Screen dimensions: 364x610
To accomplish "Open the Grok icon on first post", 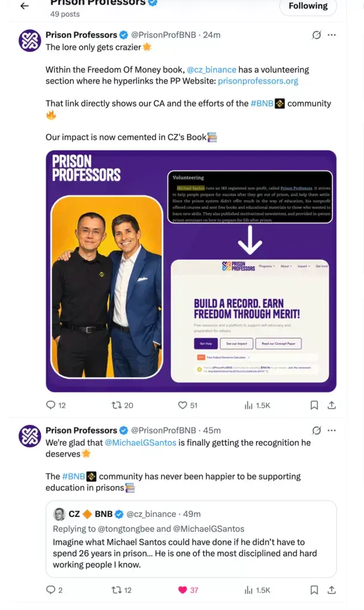I will coord(317,35).
